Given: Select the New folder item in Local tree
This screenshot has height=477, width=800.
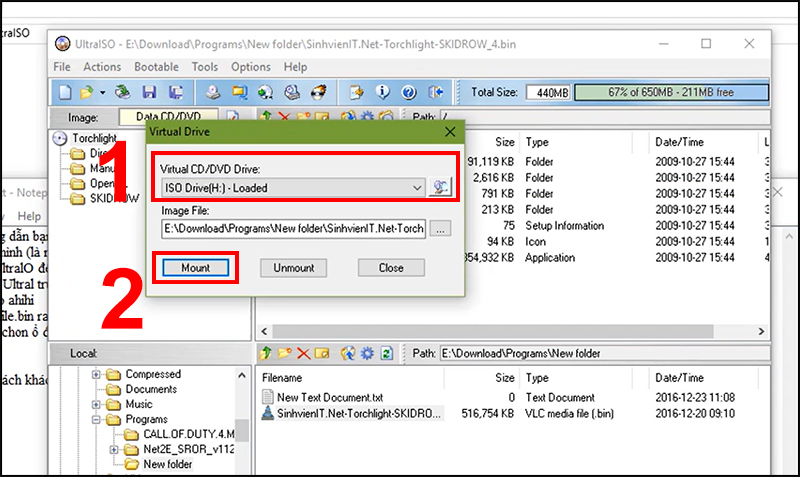Looking at the screenshot, I should [167, 464].
